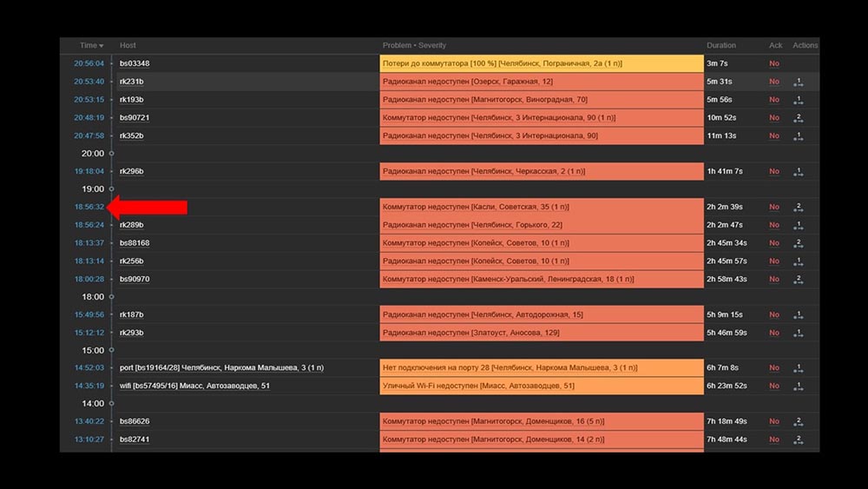Open the 18:13:37 event time link
This screenshot has height=489, width=868.
tap(89, 242)
